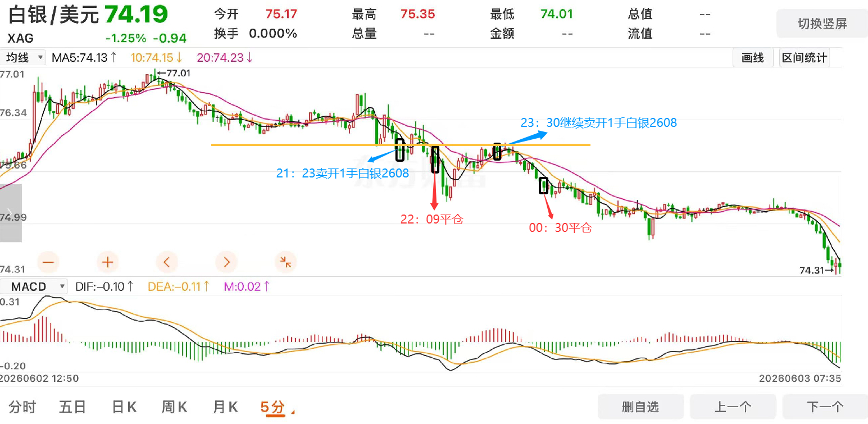Click the 总量 label
868x424 pixels.
pos(364,34)
